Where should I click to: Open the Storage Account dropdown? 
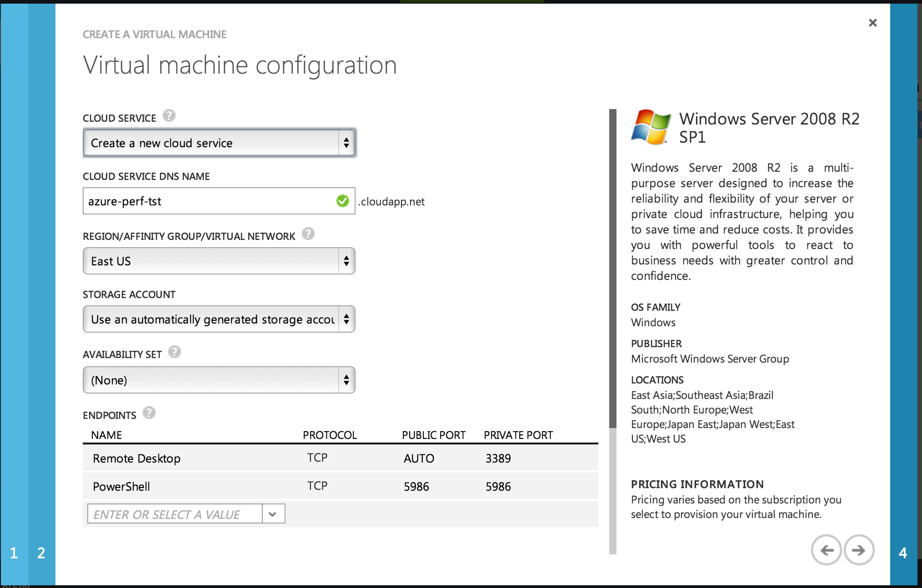click(219, 319)
